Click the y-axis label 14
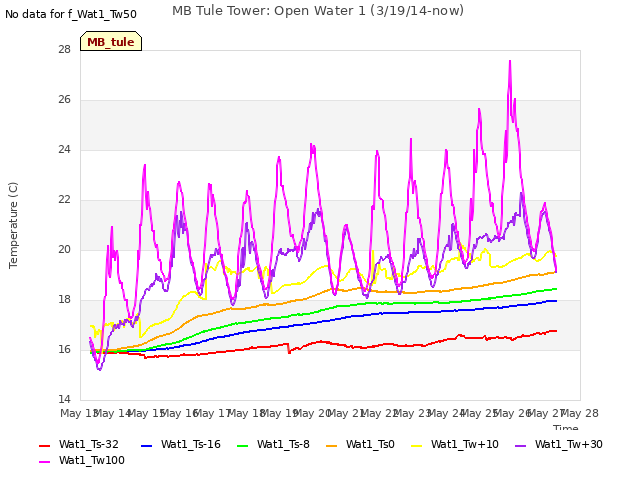Viewport: 640px width, 480px height. pos(64,400)
